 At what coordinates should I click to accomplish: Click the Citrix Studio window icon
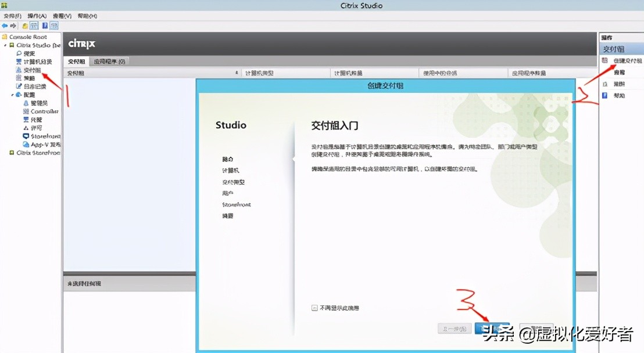tap(4, 5)
